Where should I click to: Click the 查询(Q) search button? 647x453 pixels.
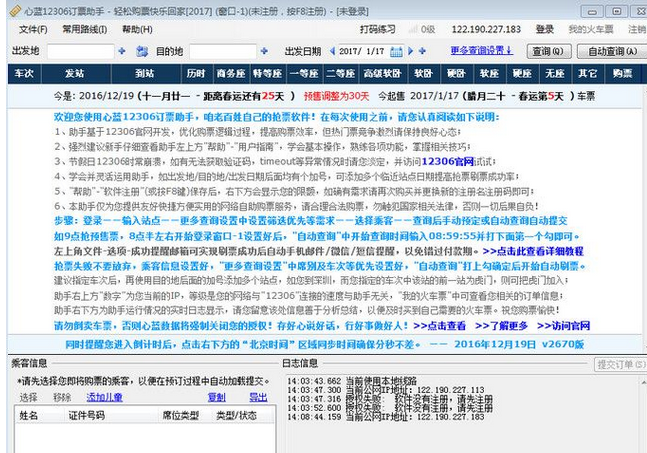click(x=549, y=51)
